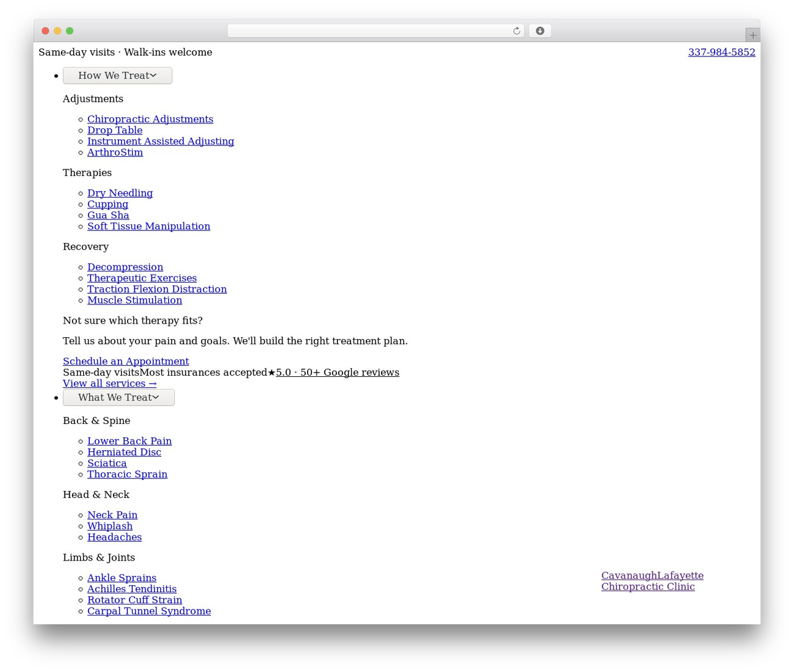The width and height of the screenshot is (794, 672).
Task: Open the Google reviews link
Action: click(x=337, y=373)
